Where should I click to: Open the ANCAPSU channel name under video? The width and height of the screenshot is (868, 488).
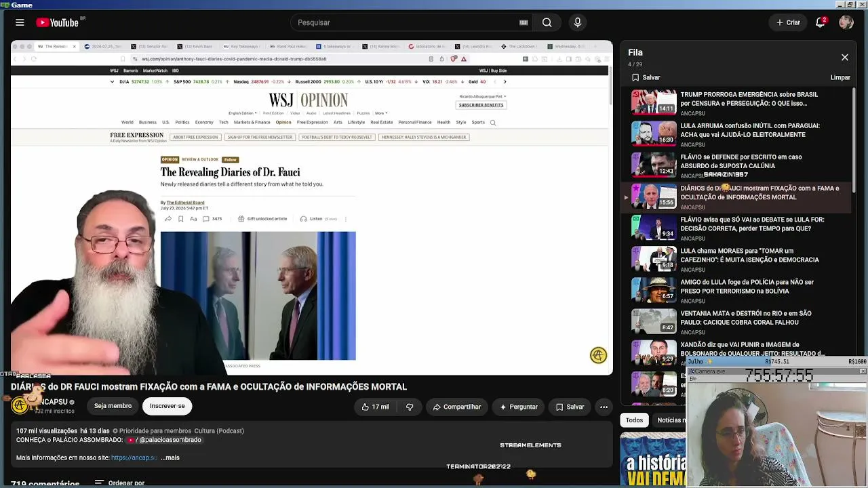[52, 402]
